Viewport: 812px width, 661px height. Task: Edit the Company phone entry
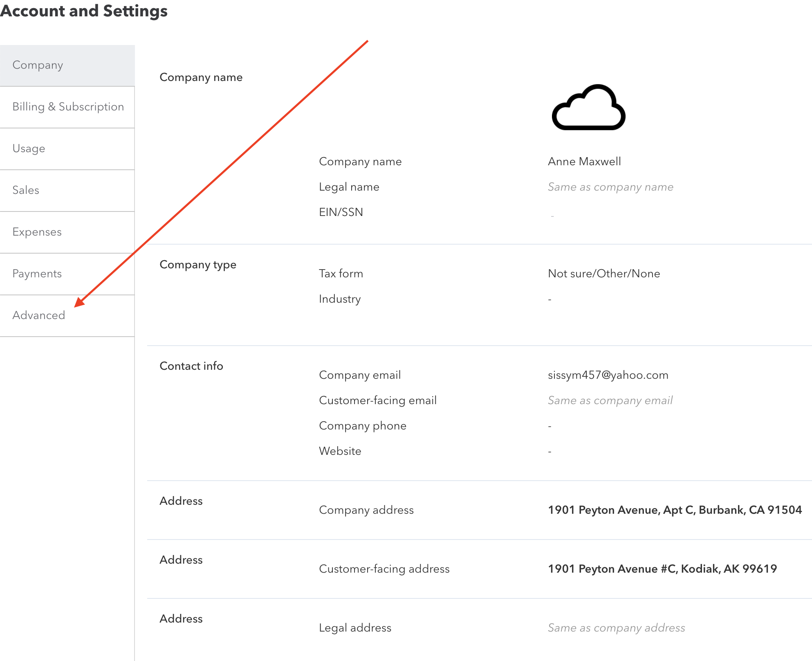550,426
